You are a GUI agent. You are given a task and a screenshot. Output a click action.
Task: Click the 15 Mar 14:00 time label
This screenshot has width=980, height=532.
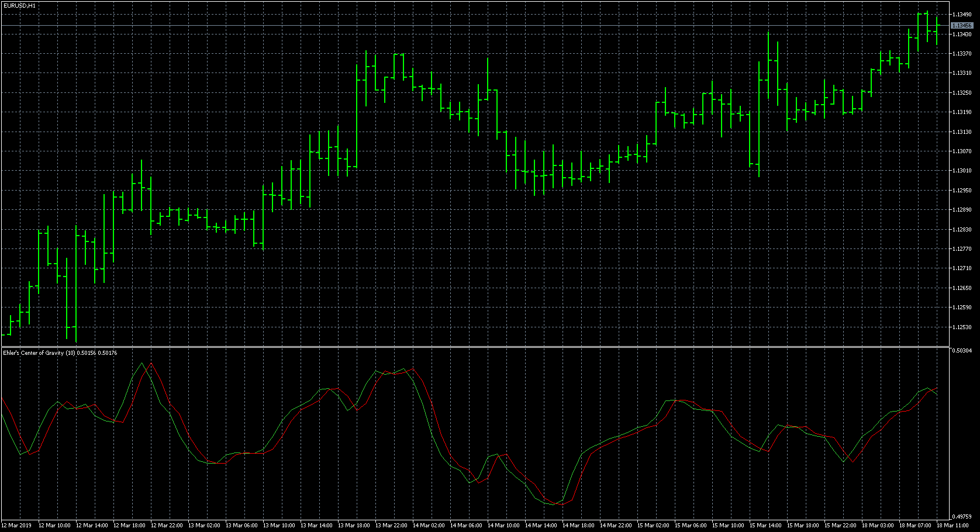(765, 526)
